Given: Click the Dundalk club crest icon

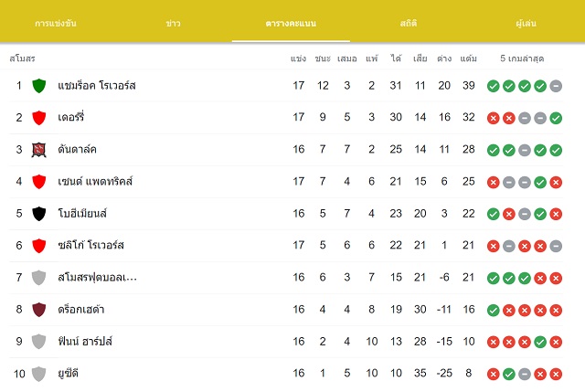Looking at the screenshot, I should click(38, 150).
